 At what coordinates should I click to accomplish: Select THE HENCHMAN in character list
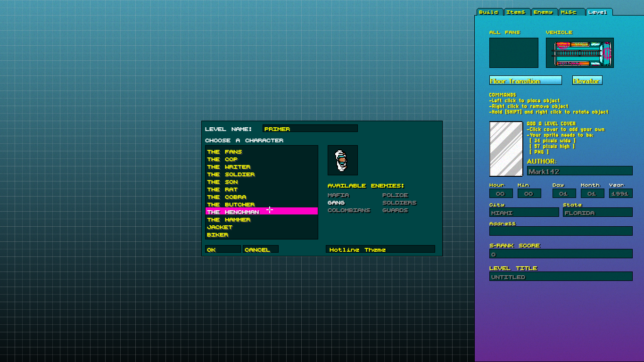pos(262,212)
